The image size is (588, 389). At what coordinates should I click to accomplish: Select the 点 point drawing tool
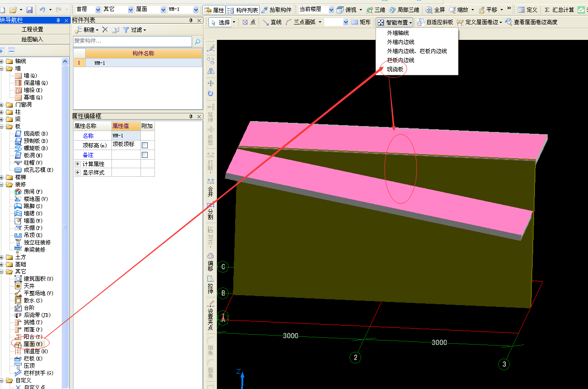pos(249,22)
